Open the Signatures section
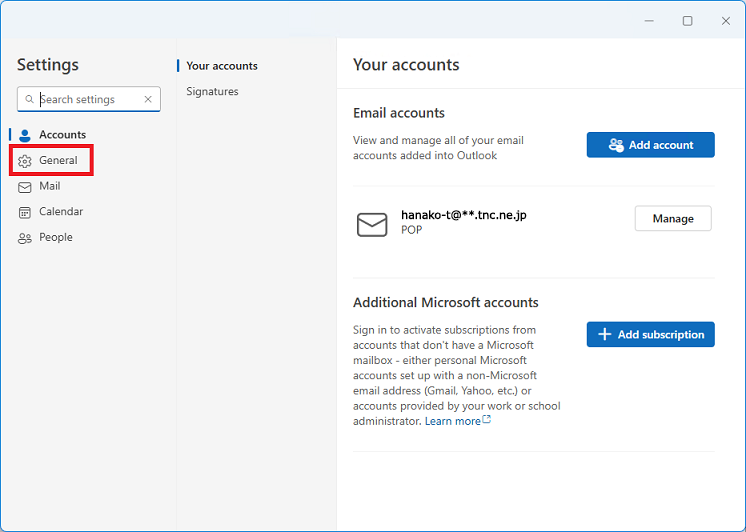The width and height of the screenshot is (746, 532). point(212,92)
